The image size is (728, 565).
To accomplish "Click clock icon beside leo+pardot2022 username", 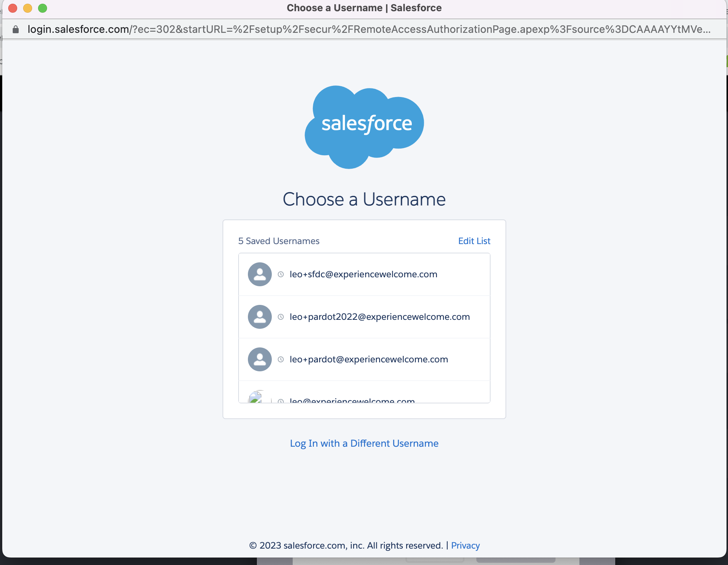I will [281, 317].
